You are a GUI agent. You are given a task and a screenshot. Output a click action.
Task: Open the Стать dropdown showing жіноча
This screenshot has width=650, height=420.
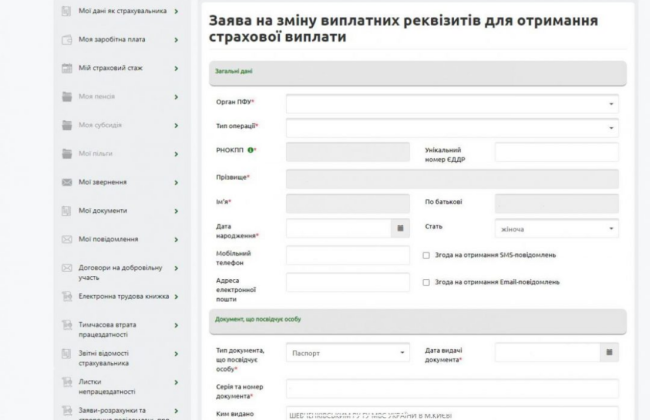point(556,228)
